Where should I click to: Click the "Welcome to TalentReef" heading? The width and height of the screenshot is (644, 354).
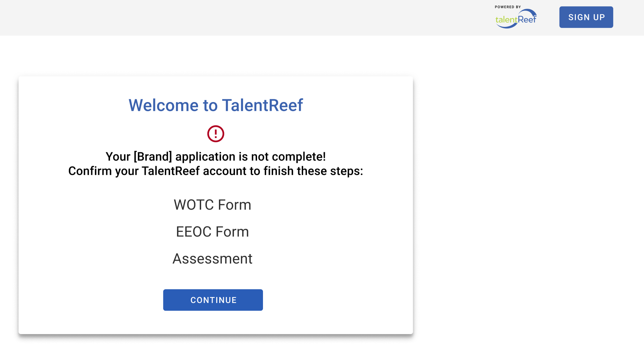point(215,105)
